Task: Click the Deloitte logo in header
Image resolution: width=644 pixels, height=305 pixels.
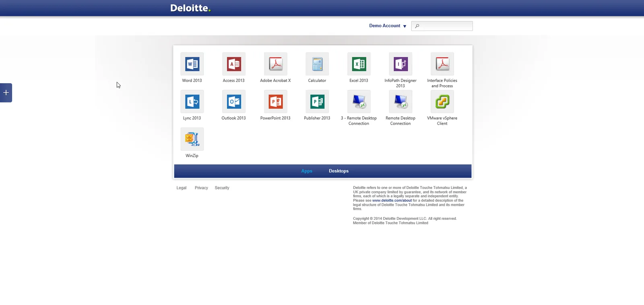Action: 190,8
